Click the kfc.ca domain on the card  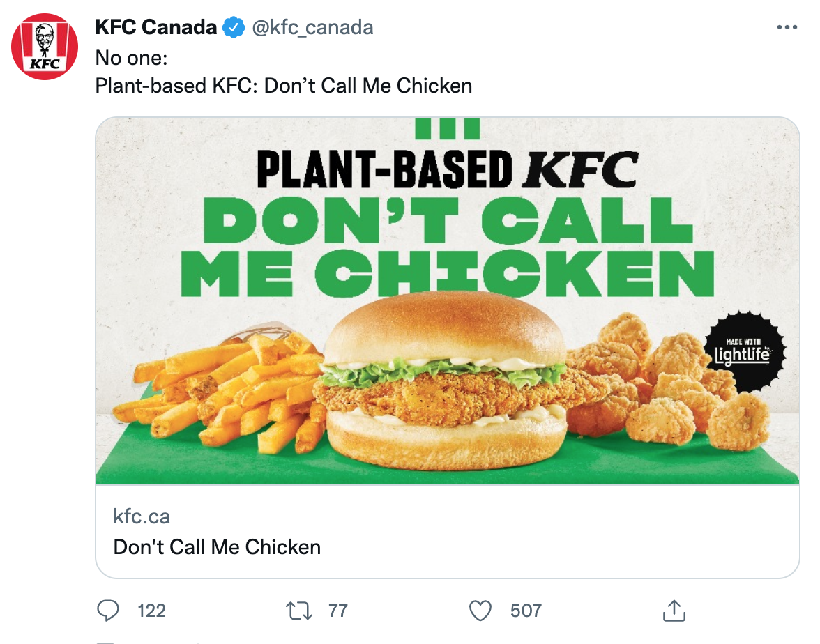(142, 516)
